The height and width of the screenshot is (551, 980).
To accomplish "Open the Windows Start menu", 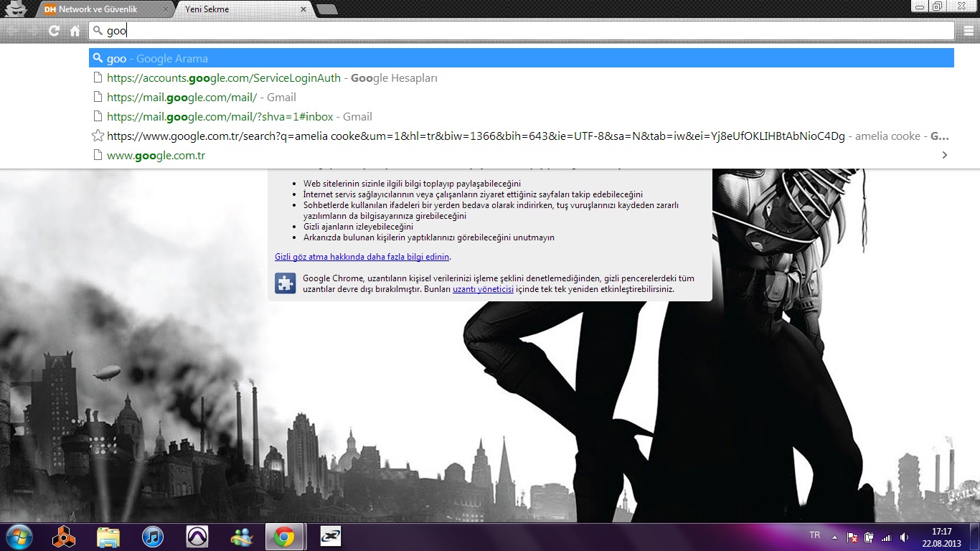I will [19, 537].
